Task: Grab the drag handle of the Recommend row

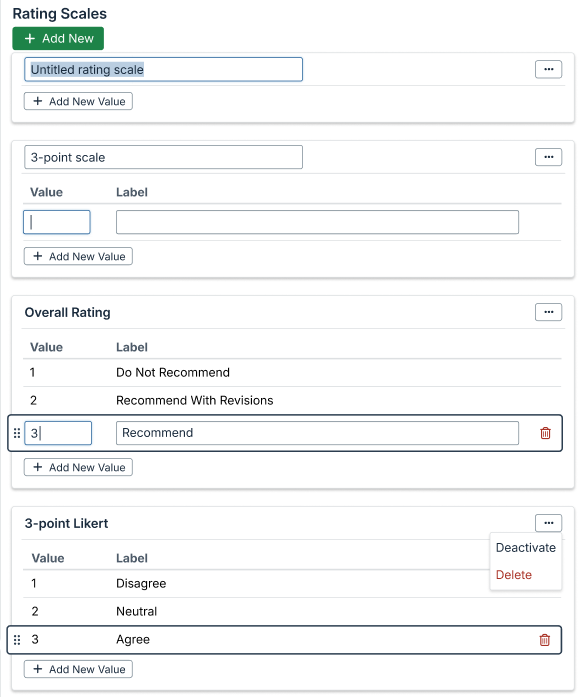Action: (17, 433)
